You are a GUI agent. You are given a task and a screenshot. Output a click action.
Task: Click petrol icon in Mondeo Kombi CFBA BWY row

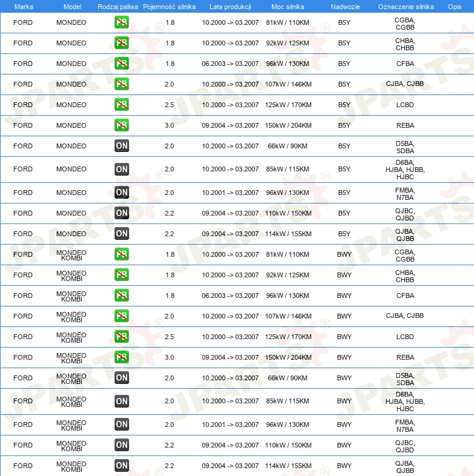122,296
